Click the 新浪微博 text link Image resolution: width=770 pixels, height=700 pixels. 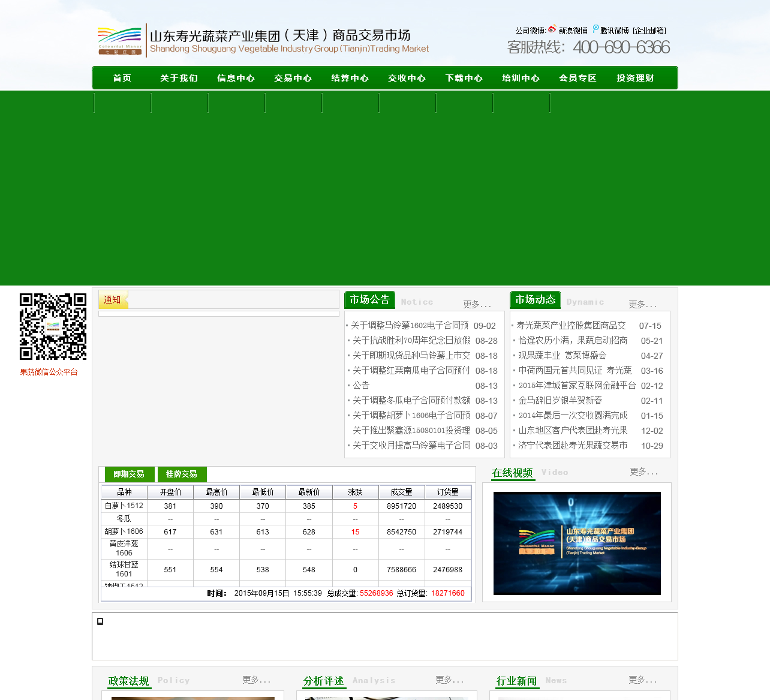click(x=573, y=31)
